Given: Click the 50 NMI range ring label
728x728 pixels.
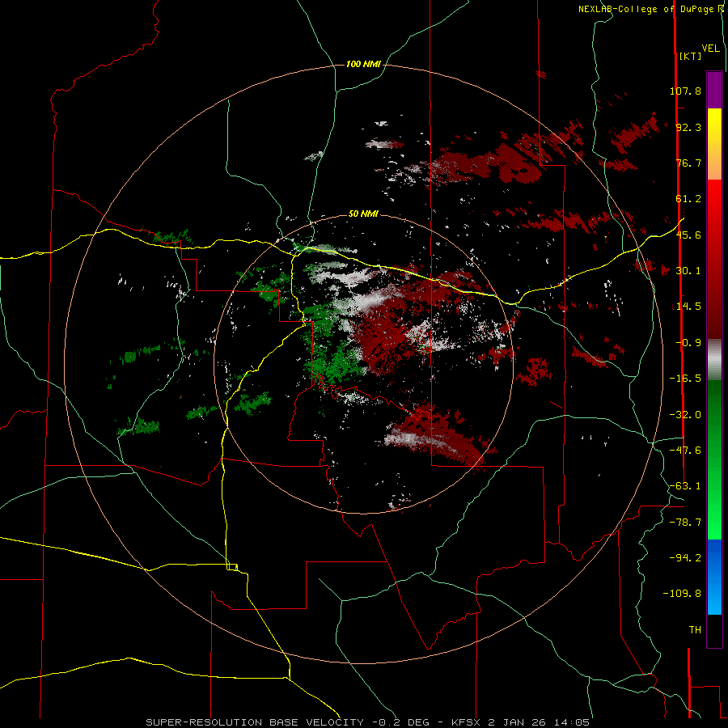Looking at the screenshot, I should (363, 214).
